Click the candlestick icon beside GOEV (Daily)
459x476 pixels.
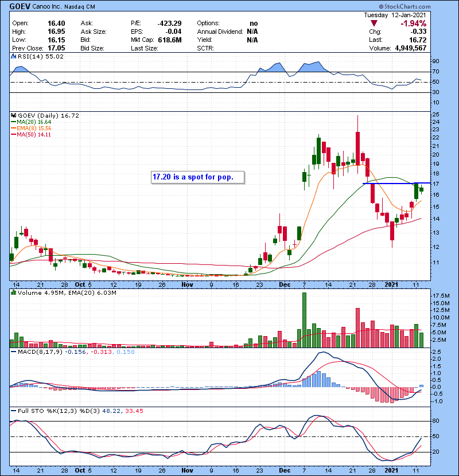click(x=13, y=116)
